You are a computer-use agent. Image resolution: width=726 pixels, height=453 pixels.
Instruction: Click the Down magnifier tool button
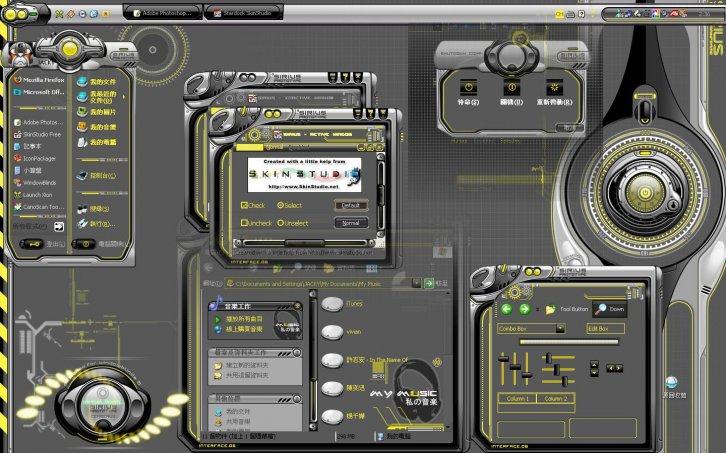point(610,309)
